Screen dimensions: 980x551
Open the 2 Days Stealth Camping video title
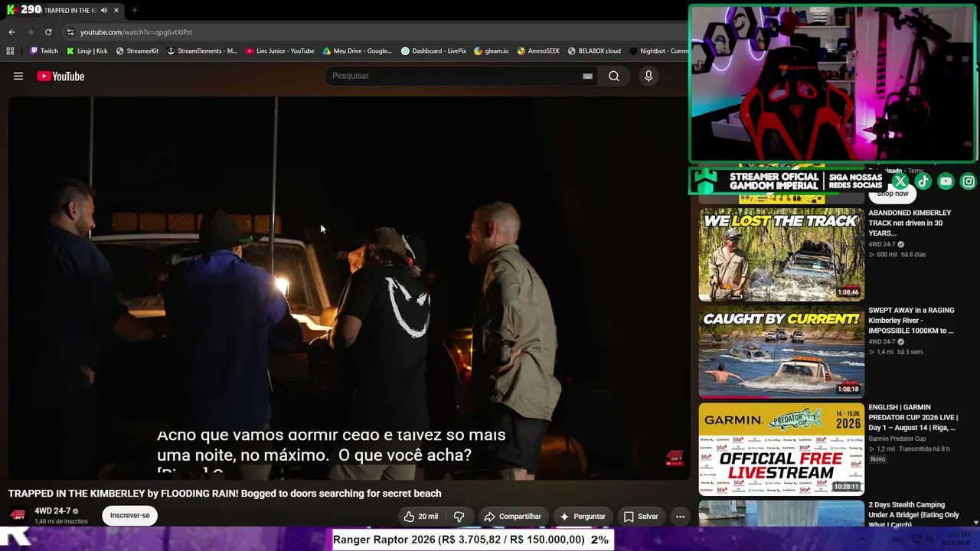point(913,514)
